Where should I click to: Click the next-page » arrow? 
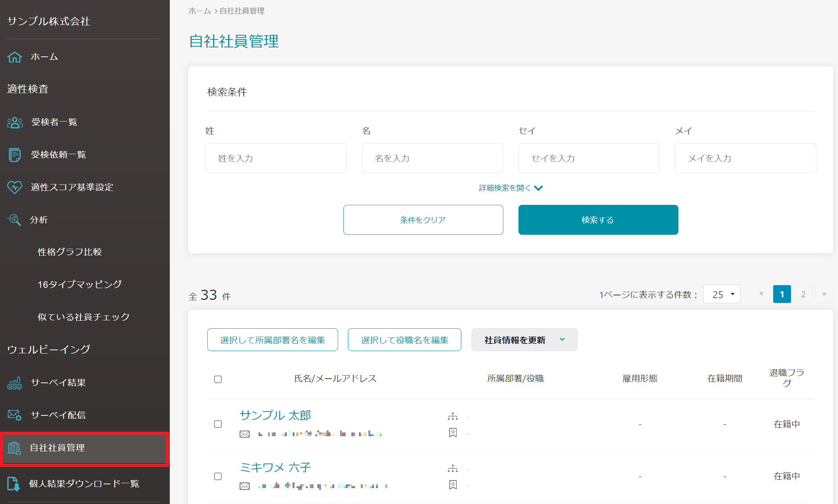[824, 294]
